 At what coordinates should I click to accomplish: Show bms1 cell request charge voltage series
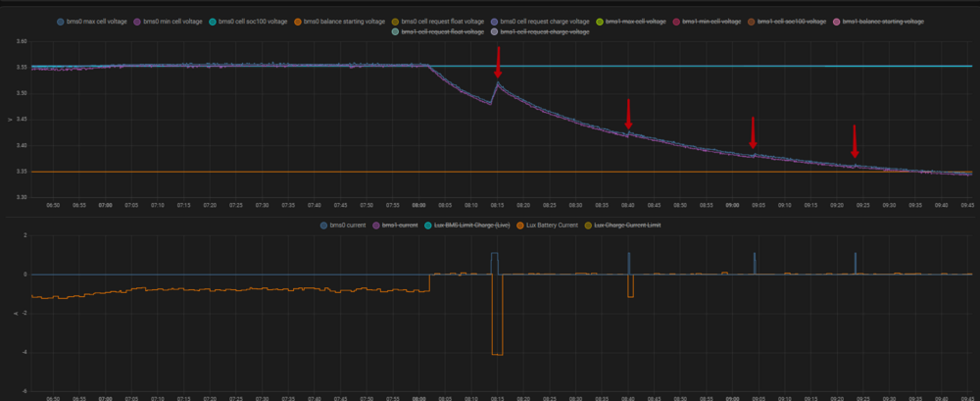coord(547,32)
